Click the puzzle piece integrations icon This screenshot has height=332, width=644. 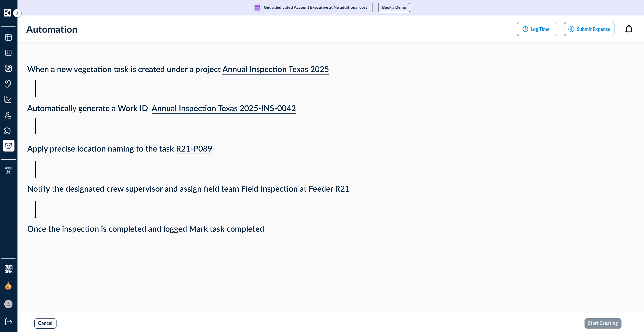tap(8, 130)
